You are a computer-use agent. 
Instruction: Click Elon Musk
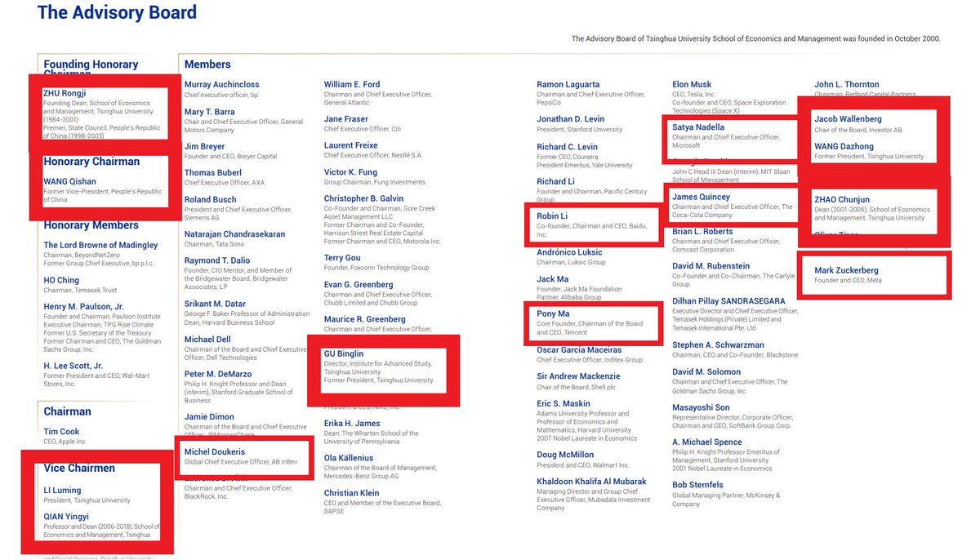(692, 84)
